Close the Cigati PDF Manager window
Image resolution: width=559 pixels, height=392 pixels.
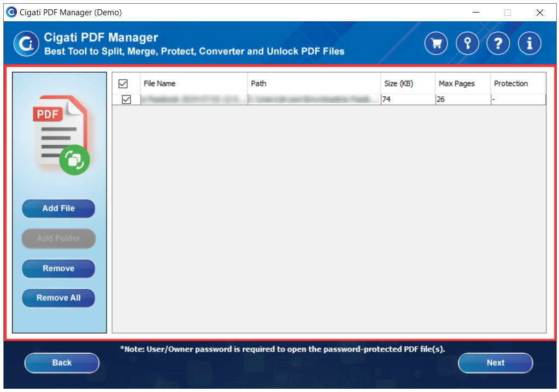[x=540, y=13]
